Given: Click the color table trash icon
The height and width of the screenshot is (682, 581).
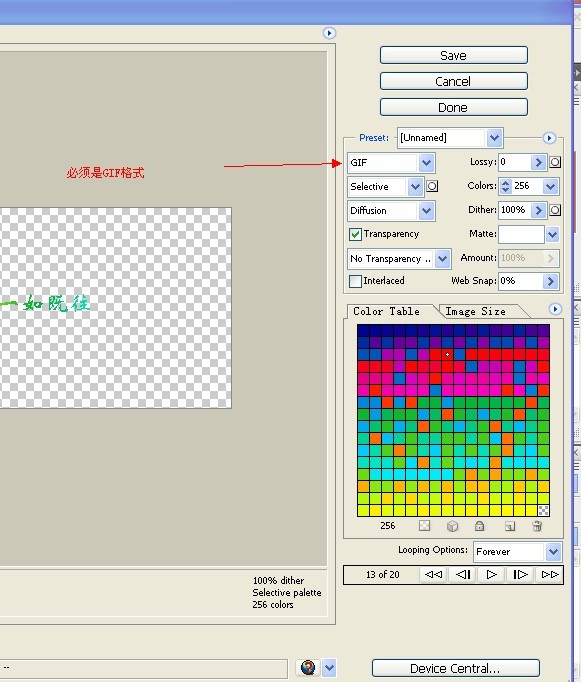Looking at the screenshot, I should pos(537,526).
